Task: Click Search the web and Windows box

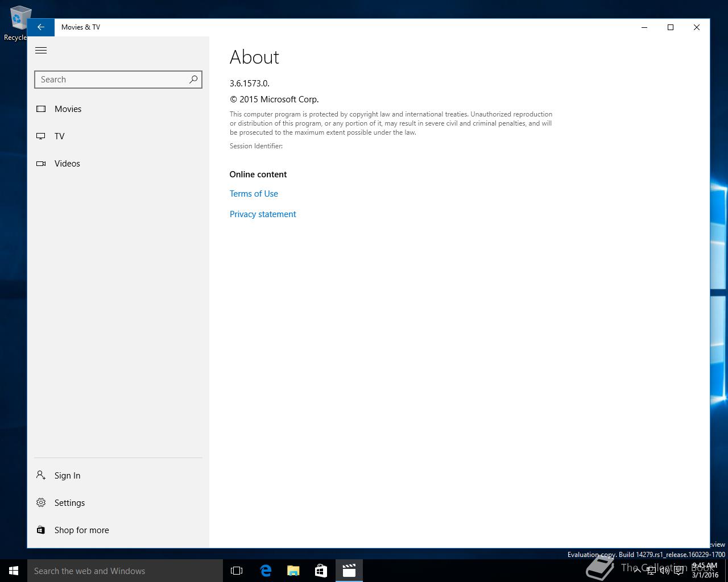Action: (125, 571)
